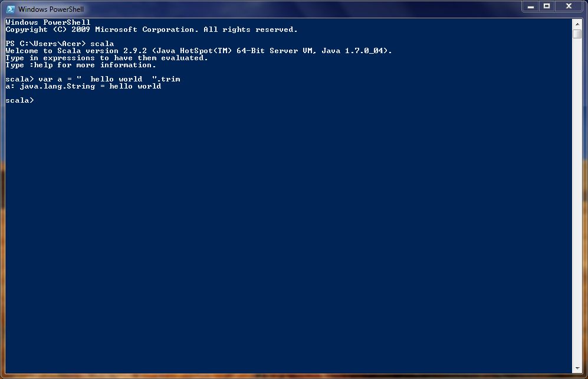Click the vertical scrollbar thumb
This screenshot has width=588, height=379.
pos(577,34)
